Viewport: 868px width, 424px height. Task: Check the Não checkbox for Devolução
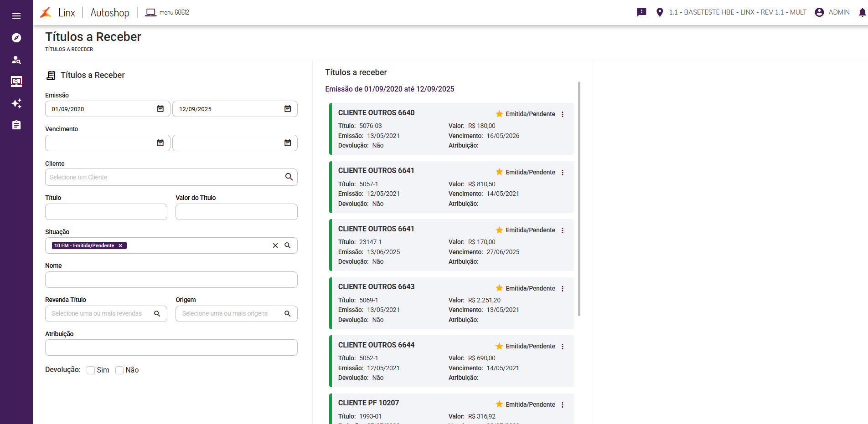(119, 370)
